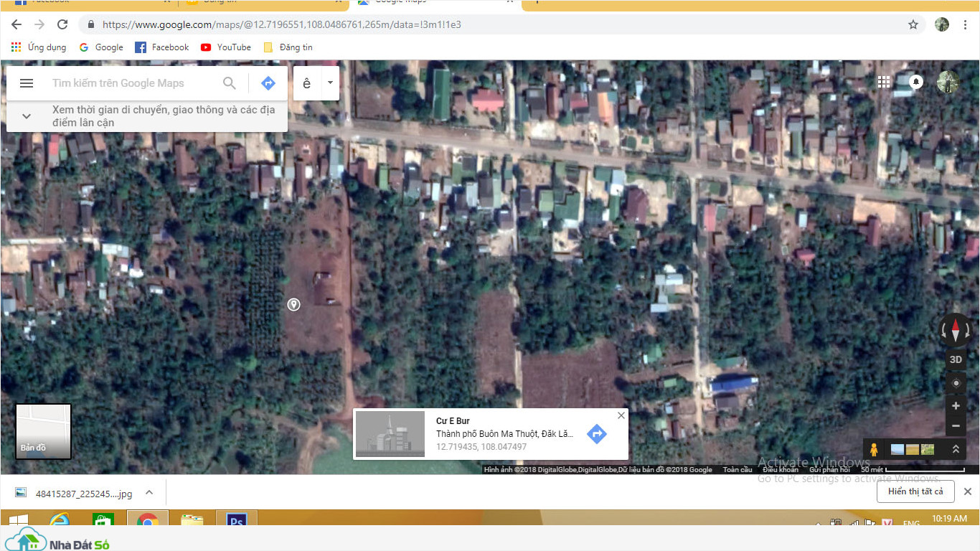Show your current location

pos(956,383)
